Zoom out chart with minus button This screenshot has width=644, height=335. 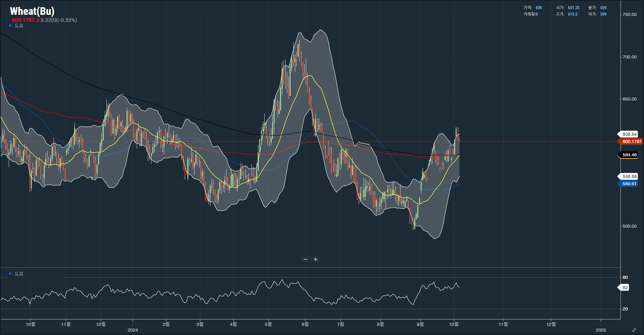coord(305,260)
